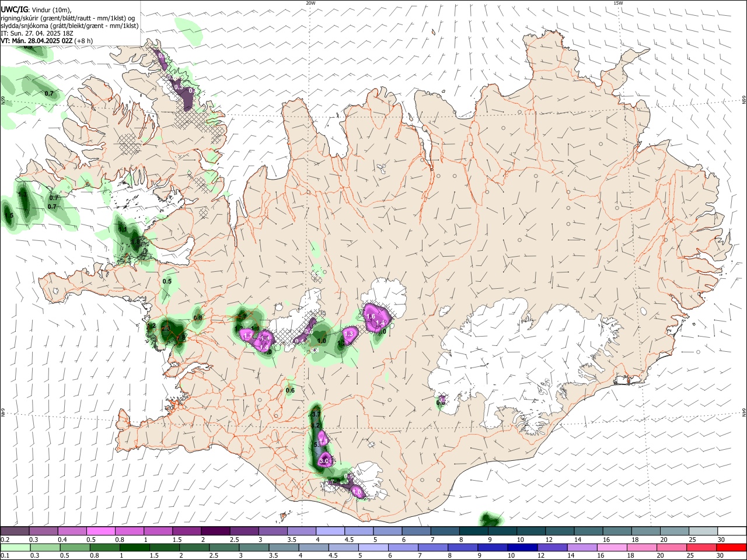This screenshot has height=560, width=747.
Task: Click the '66N' latitude label on right edge
Action: point(743,100)
